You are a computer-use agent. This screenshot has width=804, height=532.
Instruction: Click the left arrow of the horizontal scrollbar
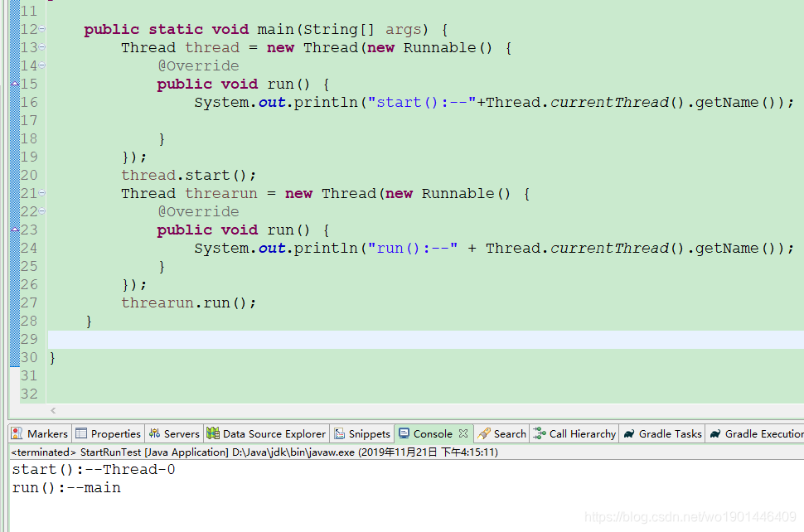[x=52, y=410]
